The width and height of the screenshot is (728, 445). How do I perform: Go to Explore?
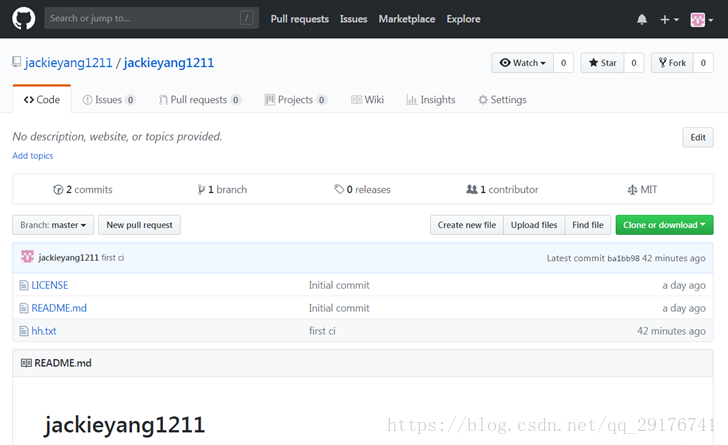pos(463,19)
